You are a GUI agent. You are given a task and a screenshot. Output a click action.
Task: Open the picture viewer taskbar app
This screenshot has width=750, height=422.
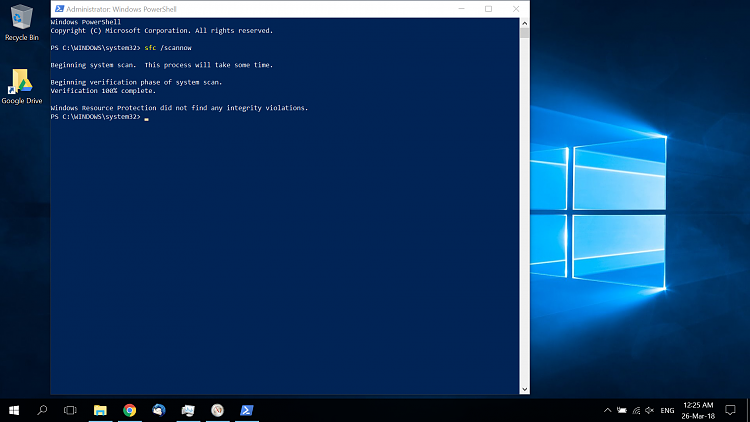(188, 410)
